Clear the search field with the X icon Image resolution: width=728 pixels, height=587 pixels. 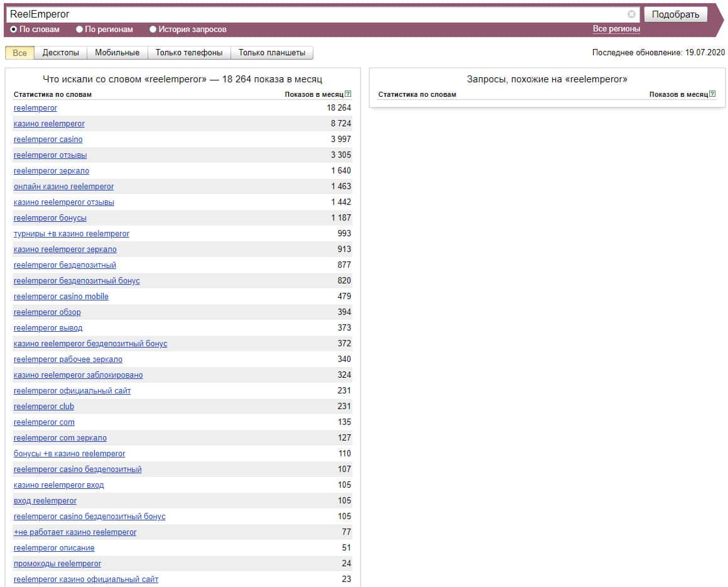631,14
